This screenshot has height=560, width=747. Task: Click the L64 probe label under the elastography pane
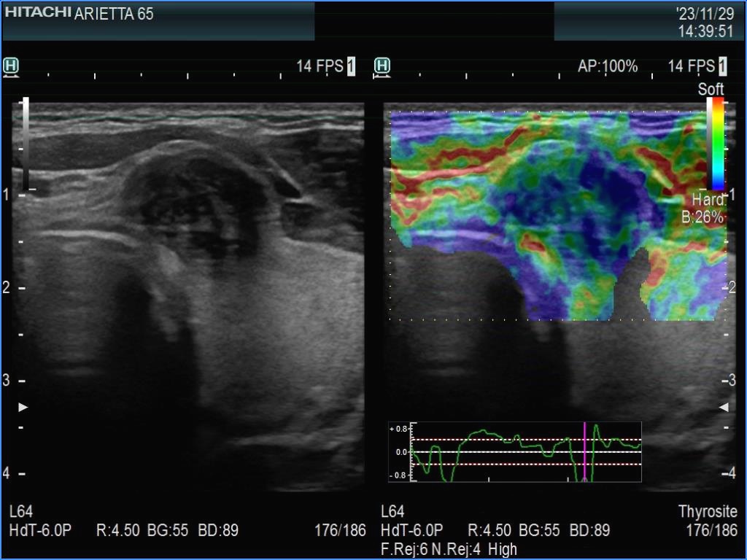[x=392, y=511]
